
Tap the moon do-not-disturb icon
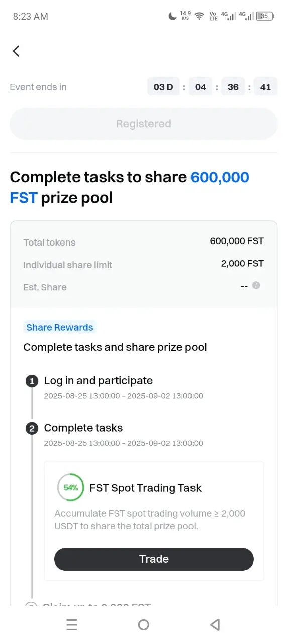(172, 16)
